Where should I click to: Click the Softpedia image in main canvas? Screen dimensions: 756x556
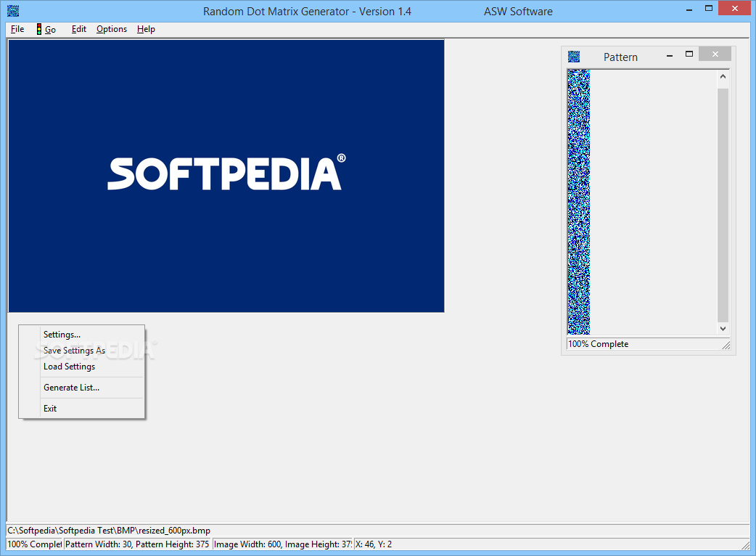(x=226, y=176)
